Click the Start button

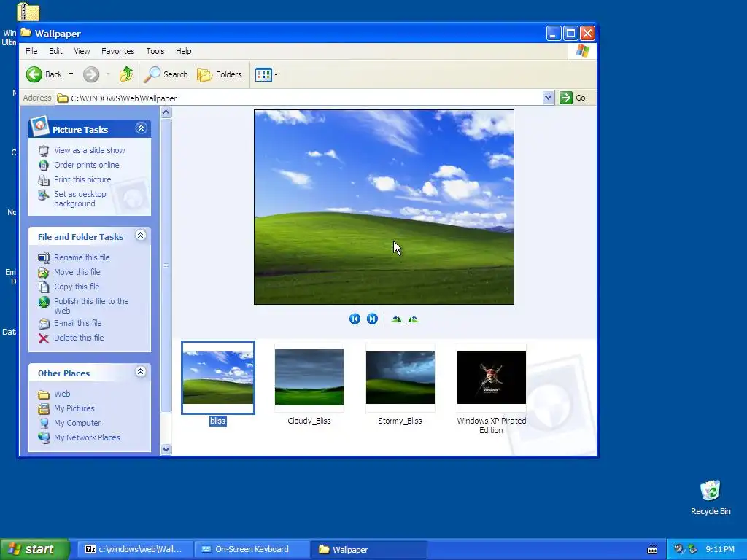point(34,550)
